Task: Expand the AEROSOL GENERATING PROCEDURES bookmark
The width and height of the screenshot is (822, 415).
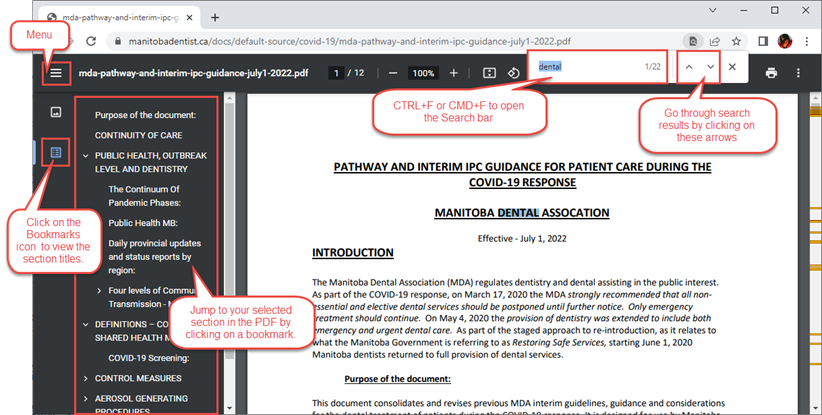Action: (86, 399)
